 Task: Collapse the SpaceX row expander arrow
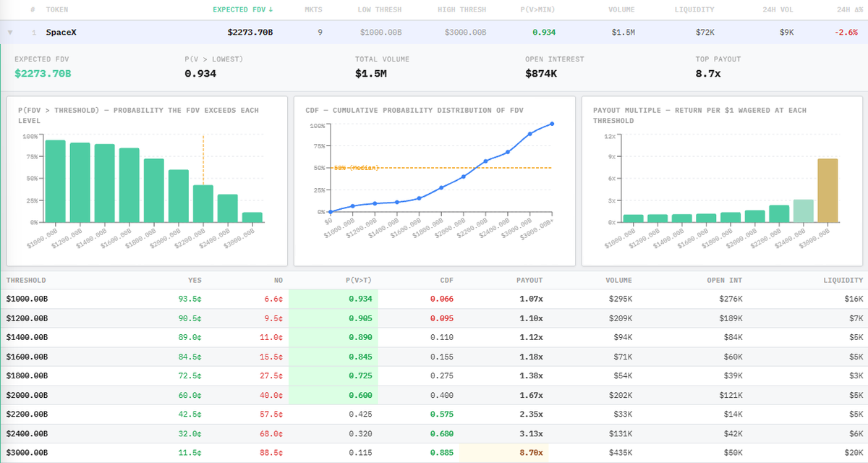pyautogui.click(x=9, y=33)
